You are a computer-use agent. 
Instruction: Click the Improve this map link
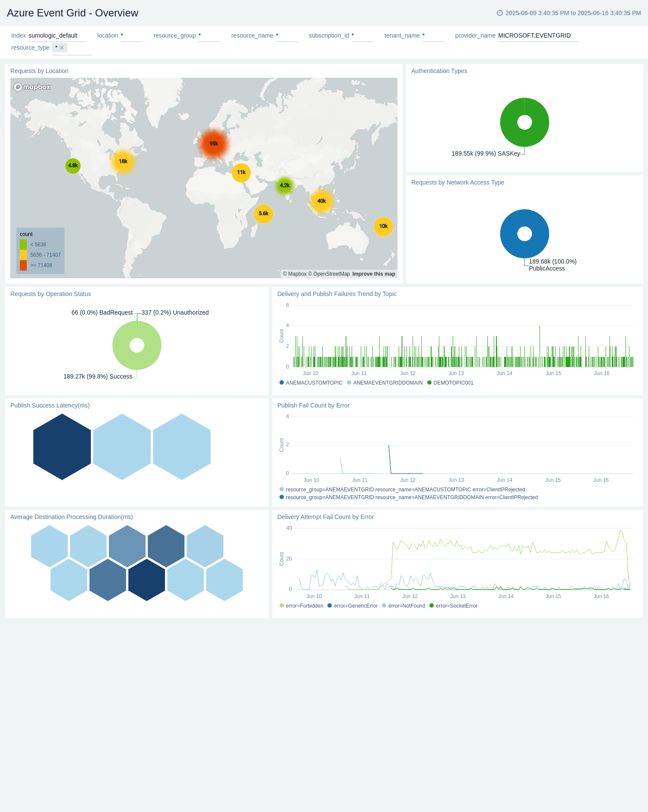tap(374, 274)
